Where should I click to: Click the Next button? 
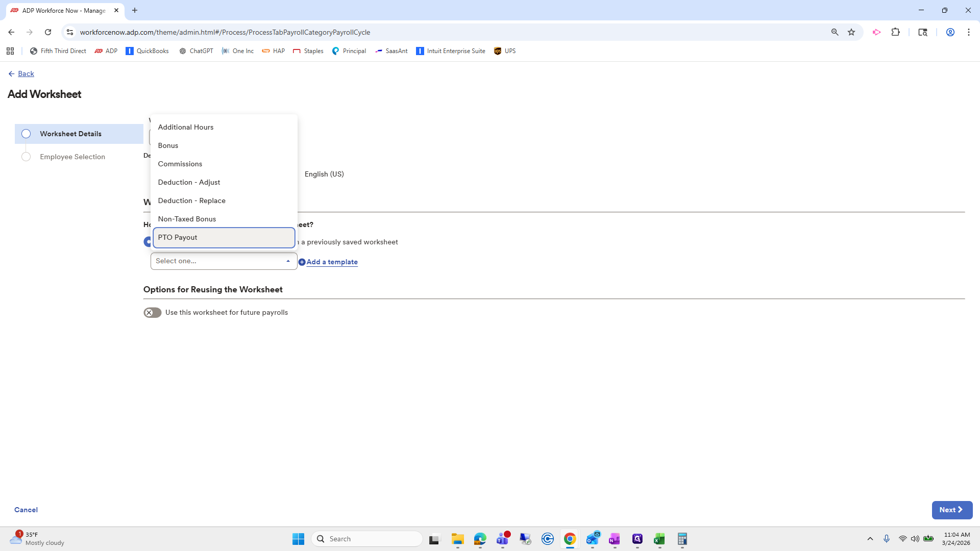click(951, 510)
